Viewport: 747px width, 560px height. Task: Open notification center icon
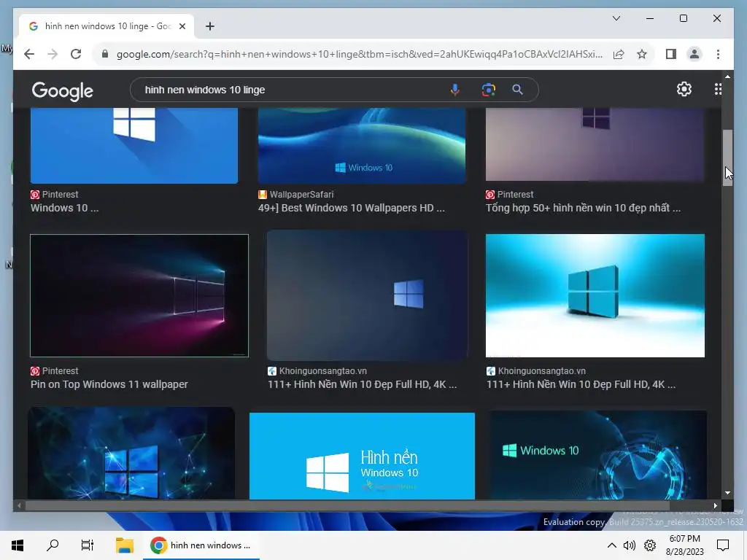723,545
